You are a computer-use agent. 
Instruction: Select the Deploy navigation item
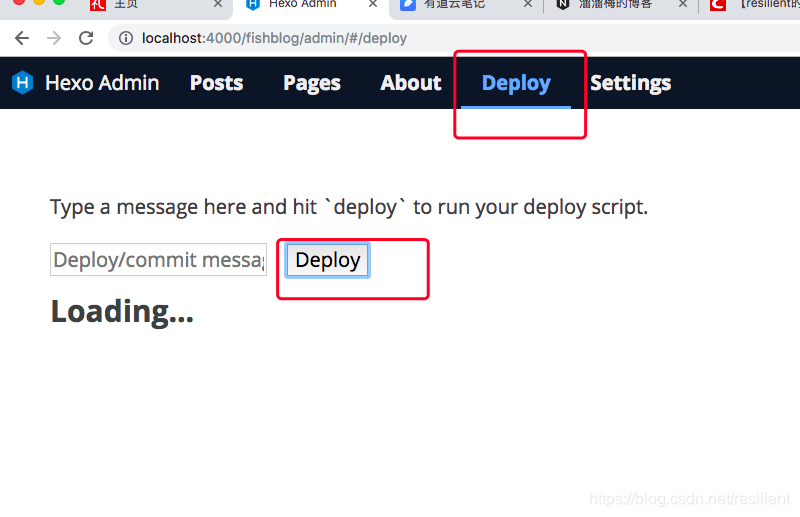click(516, 83)
